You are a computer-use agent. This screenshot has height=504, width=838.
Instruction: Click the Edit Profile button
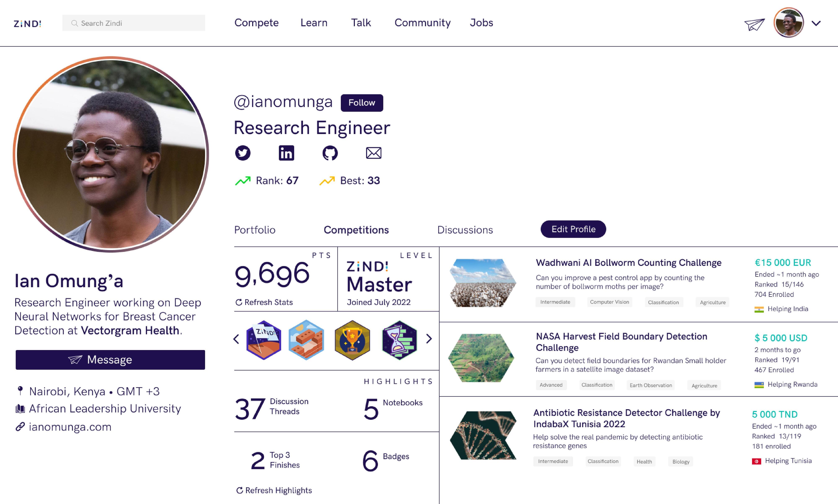(573, 229)
